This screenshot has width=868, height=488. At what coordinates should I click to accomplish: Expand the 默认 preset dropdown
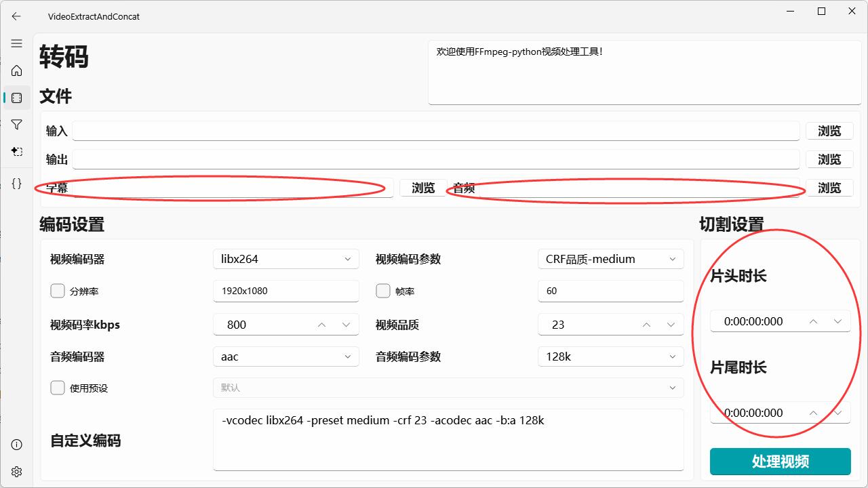coord(448,388)
